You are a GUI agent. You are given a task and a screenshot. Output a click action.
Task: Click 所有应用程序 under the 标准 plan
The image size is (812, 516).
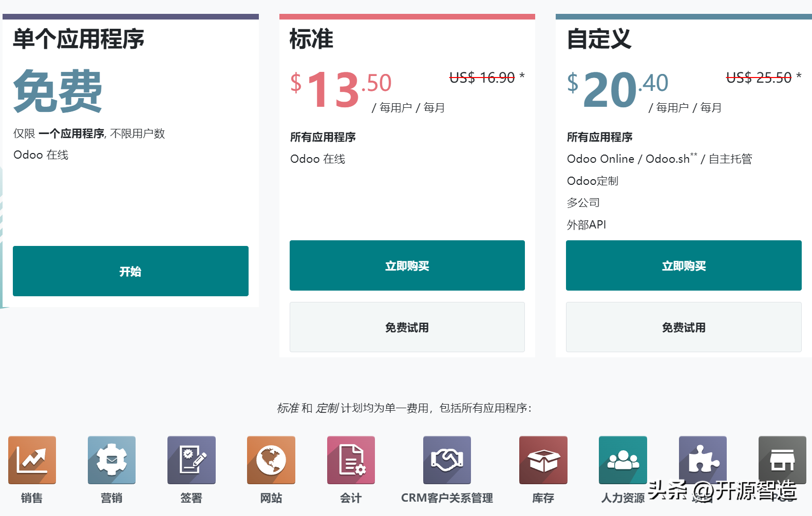pos(323,137)
